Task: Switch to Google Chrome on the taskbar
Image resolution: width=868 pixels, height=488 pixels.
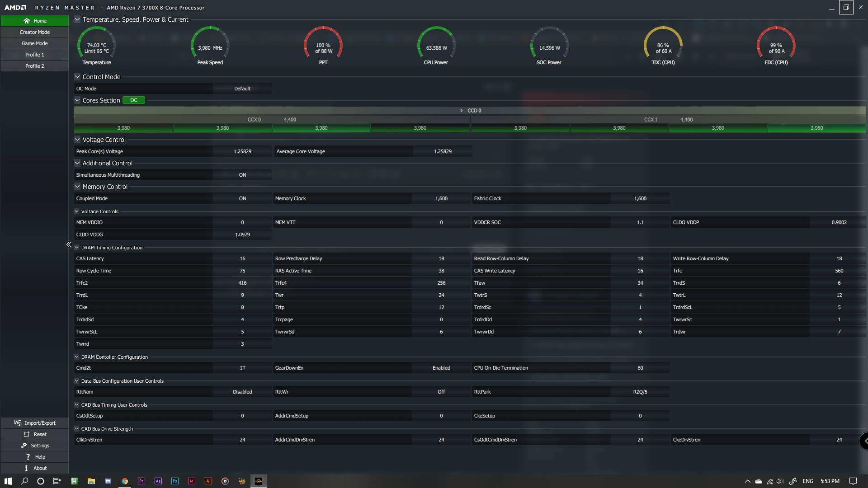Action: coord(125,481)
